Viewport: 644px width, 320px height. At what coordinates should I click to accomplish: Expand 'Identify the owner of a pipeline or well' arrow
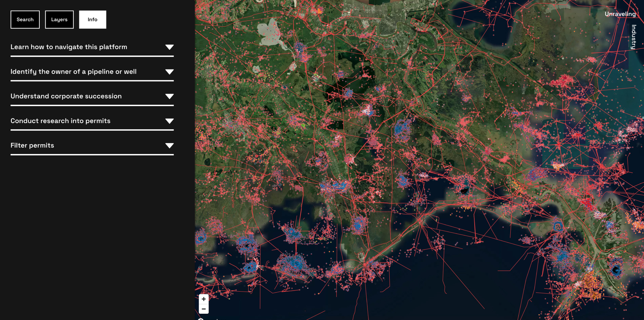(169, 72)
